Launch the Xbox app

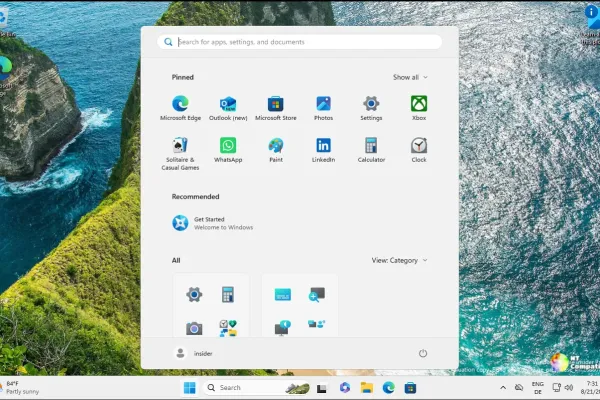coord(419,108)
